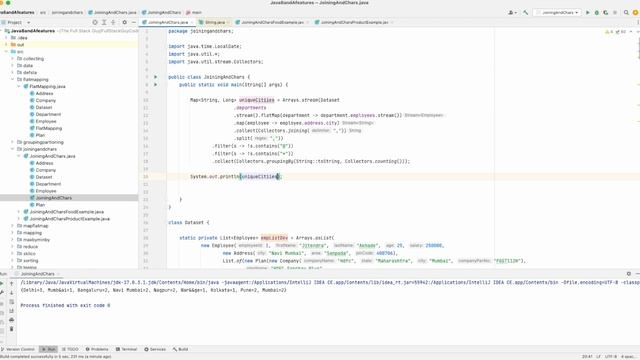
Task: Run with coverage icon in top toolbar
Action: (x=606, y=13)
